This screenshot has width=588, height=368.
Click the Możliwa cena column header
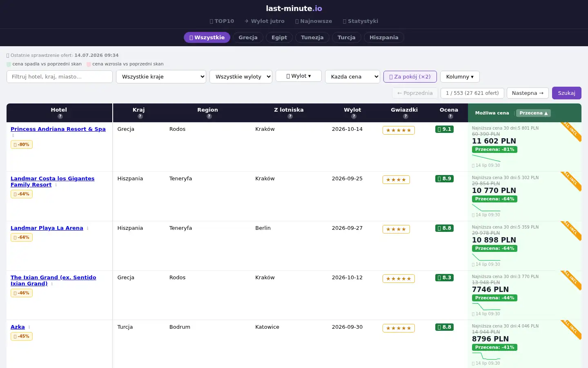click(x=492, y=113)
